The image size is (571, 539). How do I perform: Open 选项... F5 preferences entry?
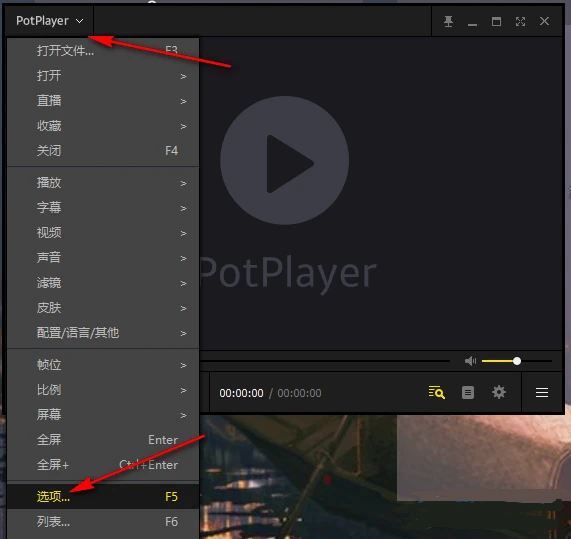pos(103,496)
